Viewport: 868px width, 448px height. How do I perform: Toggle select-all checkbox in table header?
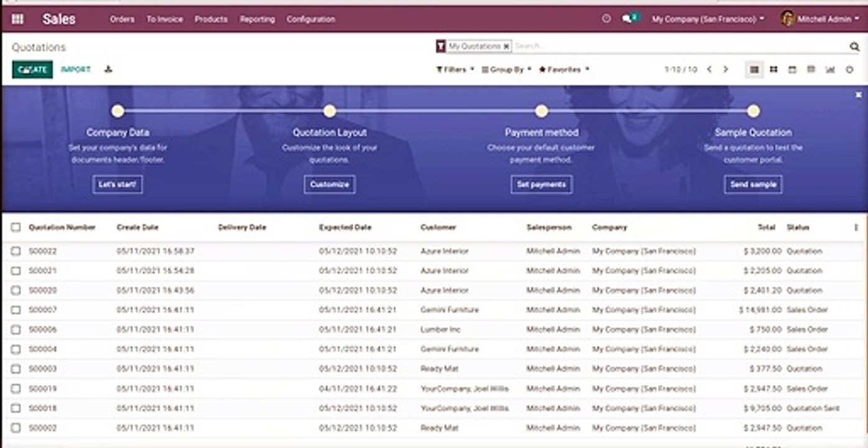point(16,228)
